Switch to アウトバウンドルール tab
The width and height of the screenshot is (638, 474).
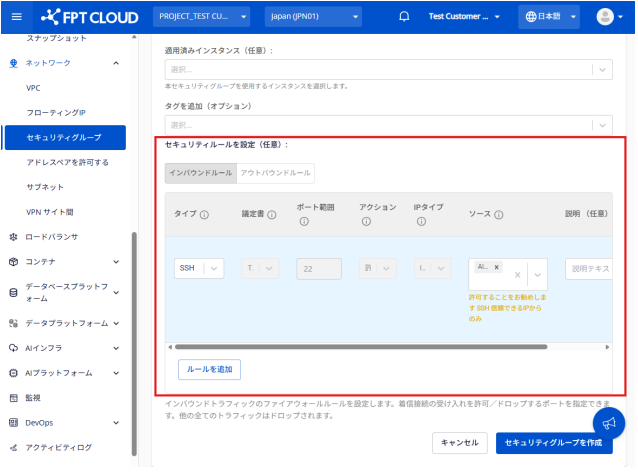coord(276,173)
